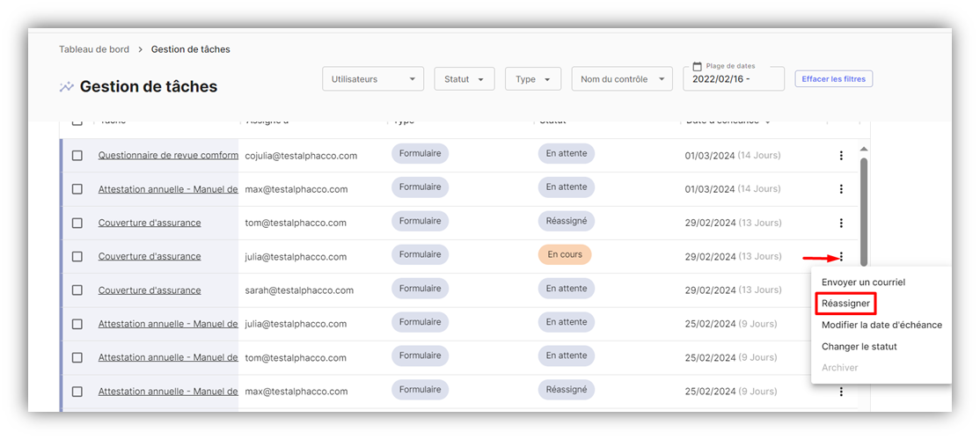Open the Attestation annuelle link dated 01/03/2024
This screenshot has height=440, width=980.
tap(168, 188)
